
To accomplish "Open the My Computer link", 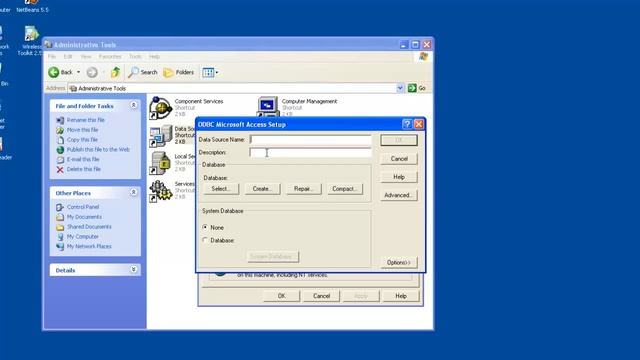I will tap(82, 236).
